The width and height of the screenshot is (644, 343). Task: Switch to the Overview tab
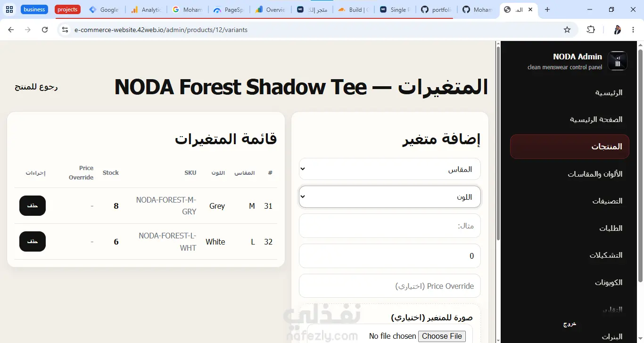click(x=271, y=9)
